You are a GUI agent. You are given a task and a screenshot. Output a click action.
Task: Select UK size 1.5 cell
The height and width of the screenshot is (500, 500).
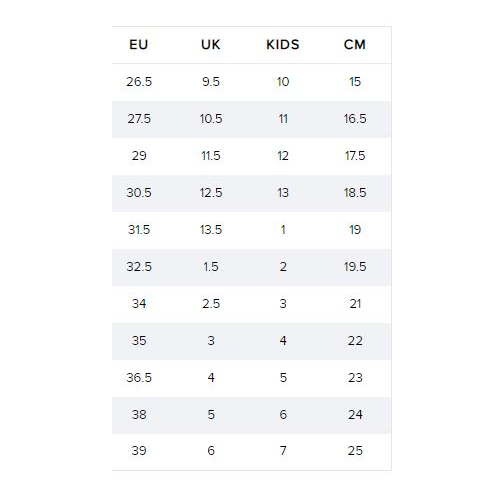(x=211, y=267)
